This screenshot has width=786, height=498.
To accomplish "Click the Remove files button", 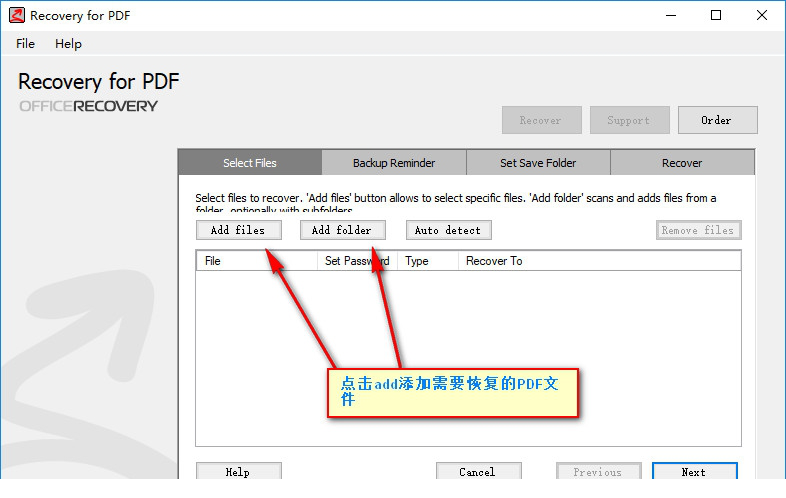I will pos(698,230).
